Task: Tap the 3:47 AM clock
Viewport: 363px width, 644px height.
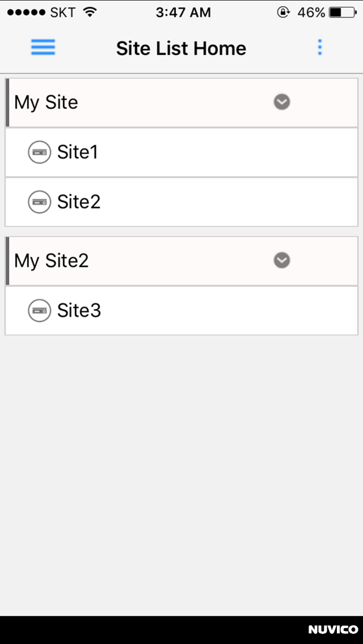Action: [183, 12]
